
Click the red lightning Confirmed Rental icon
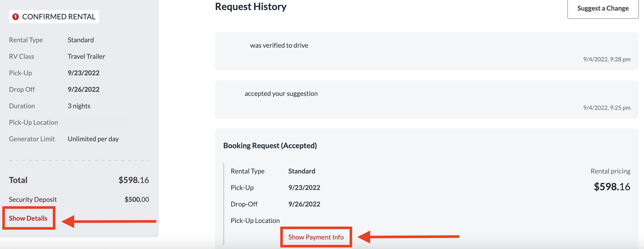[x=16, y=17]
